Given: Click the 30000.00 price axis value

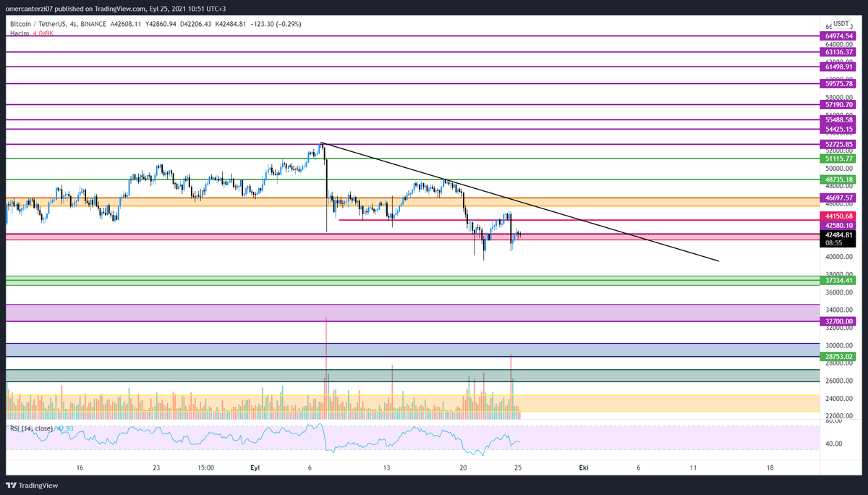Looking at the screenshot, I should pos(840,345).
